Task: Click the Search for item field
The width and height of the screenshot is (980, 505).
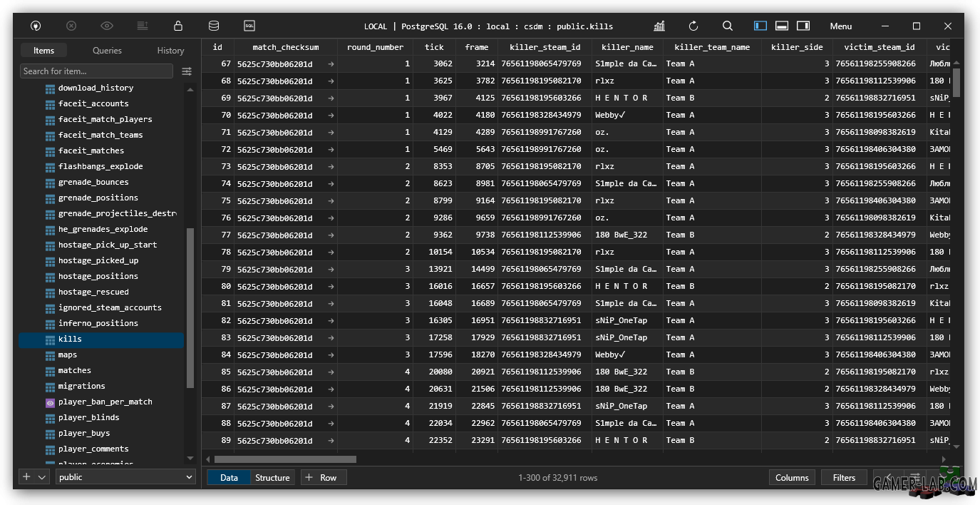Action: tap(96, 71)
